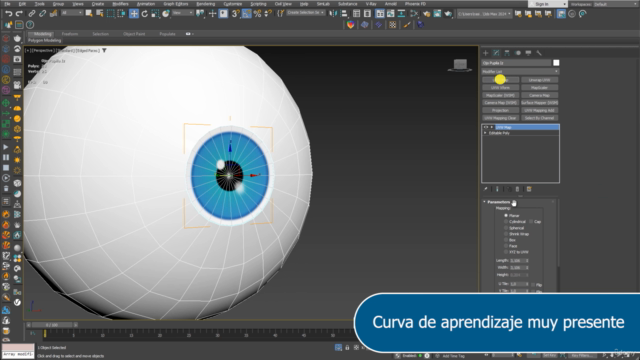Toggle the Window/Crossing selection icon
This screenshot has width=640, height=360.
click(x=121, y=14)
